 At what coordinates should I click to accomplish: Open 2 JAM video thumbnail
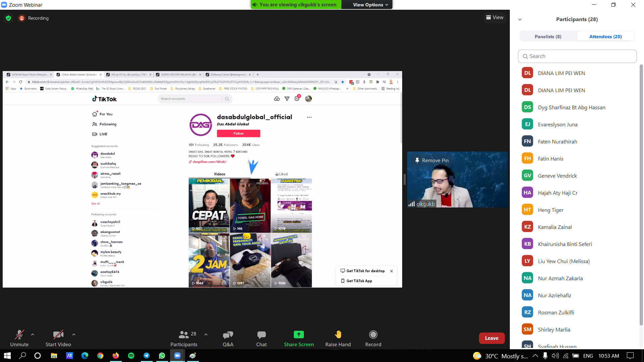click(x=209, y=260)
